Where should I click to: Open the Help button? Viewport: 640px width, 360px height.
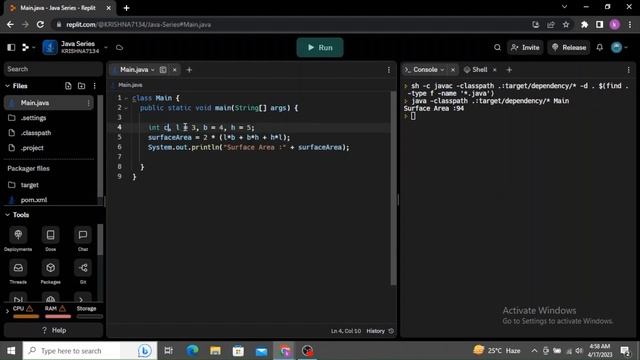pos(53,330)
